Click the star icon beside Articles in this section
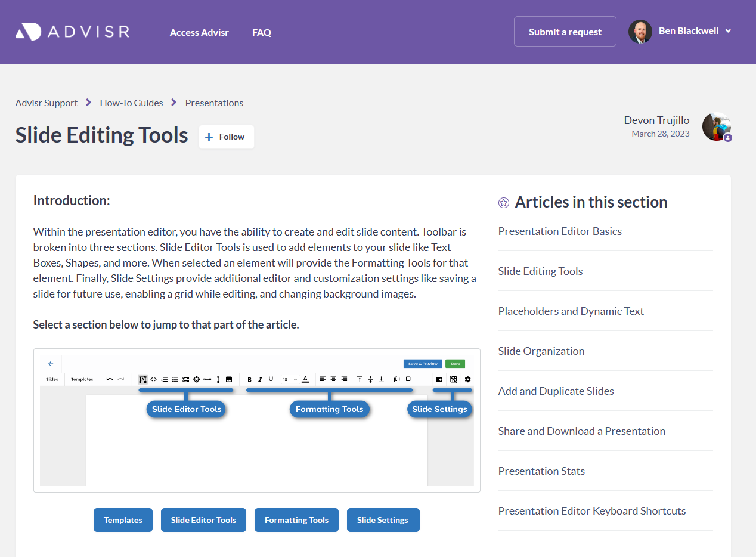 (x=504, y=203)
